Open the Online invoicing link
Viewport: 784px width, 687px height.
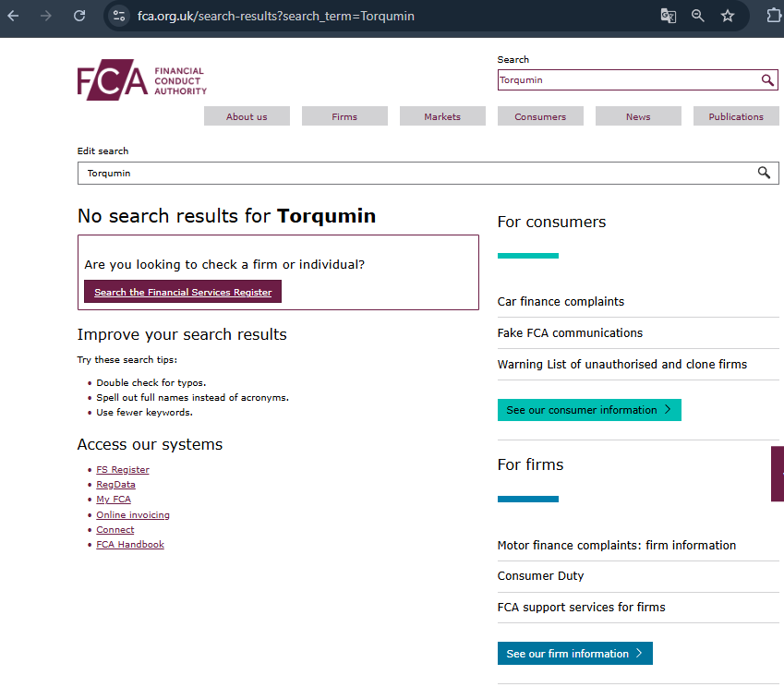coord(132,514)
